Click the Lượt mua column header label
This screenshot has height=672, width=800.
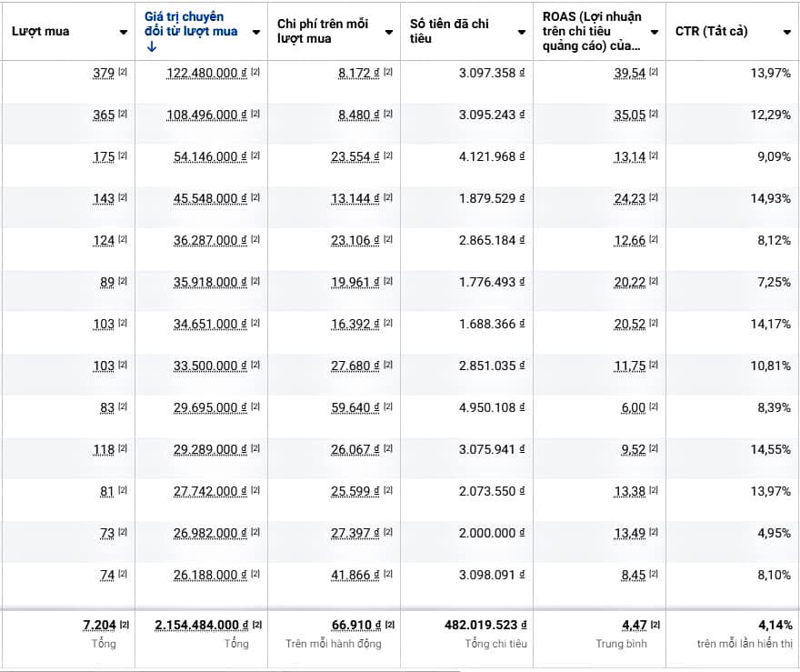click(41, 32)
